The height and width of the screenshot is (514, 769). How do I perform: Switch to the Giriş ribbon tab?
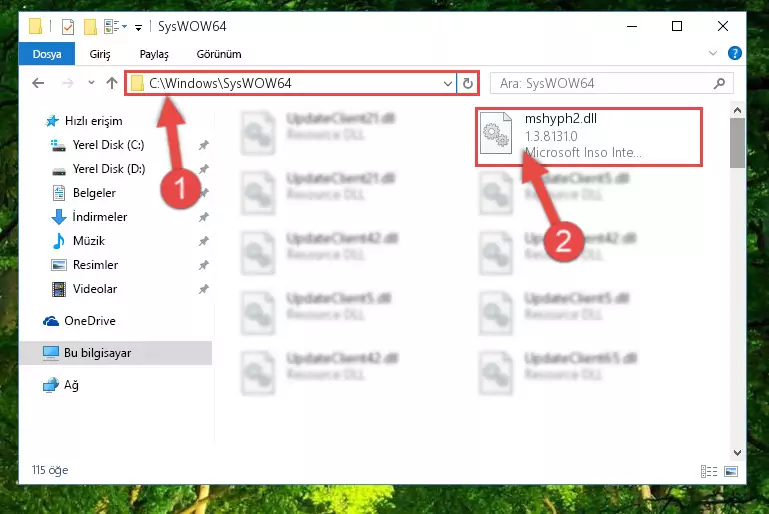click(100, 54)
